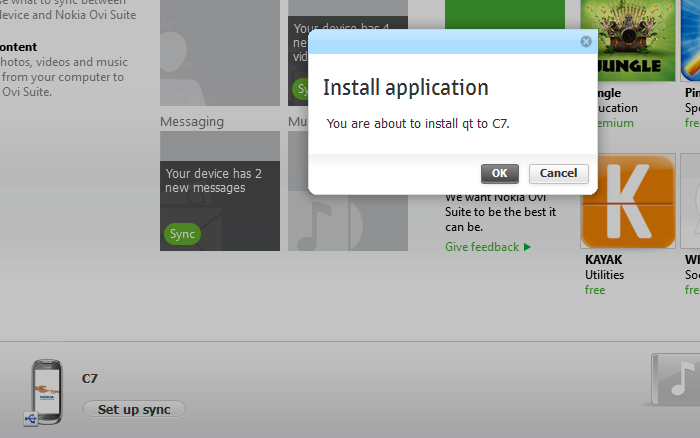700x438 pixels.
Task: Click the C7 device name label
Action: [90, 379]
